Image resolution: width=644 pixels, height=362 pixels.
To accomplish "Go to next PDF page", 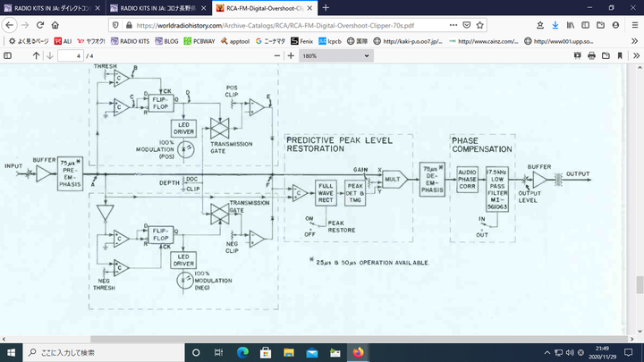I will point(51,55).
